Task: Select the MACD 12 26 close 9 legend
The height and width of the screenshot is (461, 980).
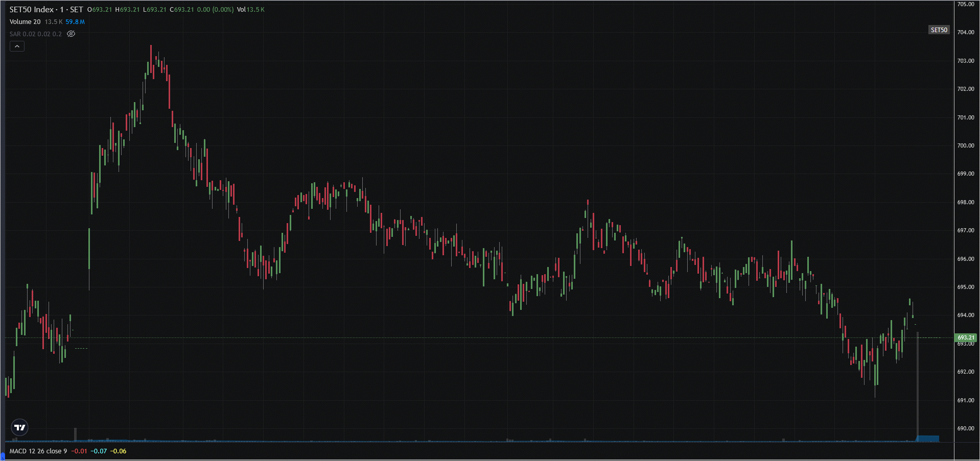Action: point(38,451)
